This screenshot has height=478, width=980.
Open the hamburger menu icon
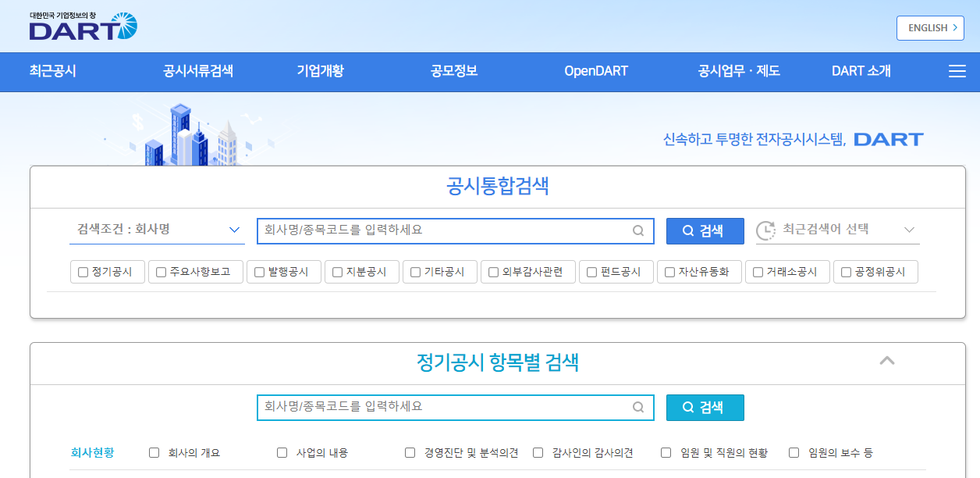click(957, 71)
